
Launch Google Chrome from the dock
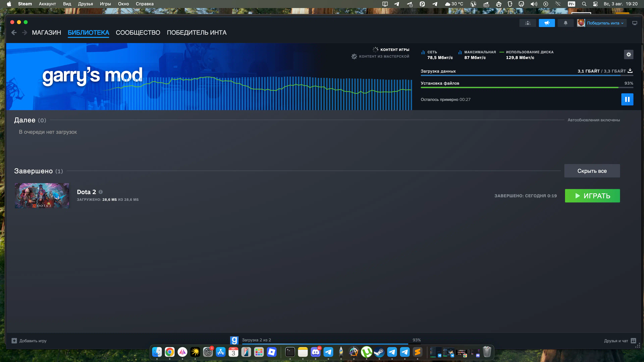pyautogui.click(x=170, y=352)
